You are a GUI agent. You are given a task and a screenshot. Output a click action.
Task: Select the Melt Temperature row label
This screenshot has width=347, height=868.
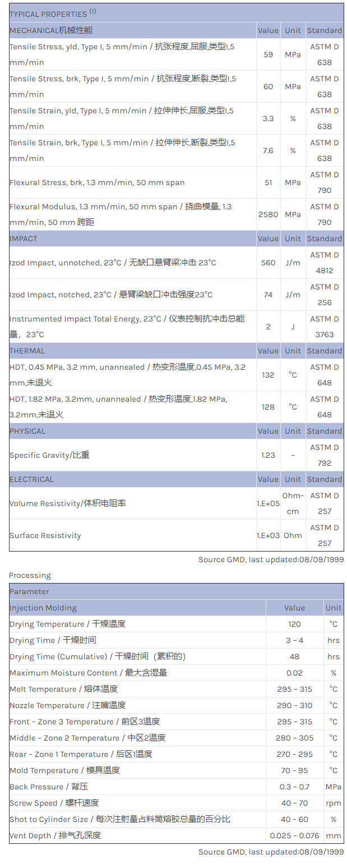click(x=63, y=689)
